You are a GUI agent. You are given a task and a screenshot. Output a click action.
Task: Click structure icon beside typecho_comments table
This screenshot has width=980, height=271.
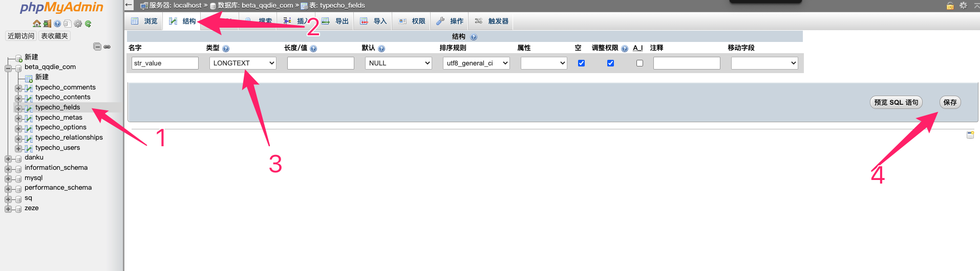pyautogui.click(x=28, y=88)
